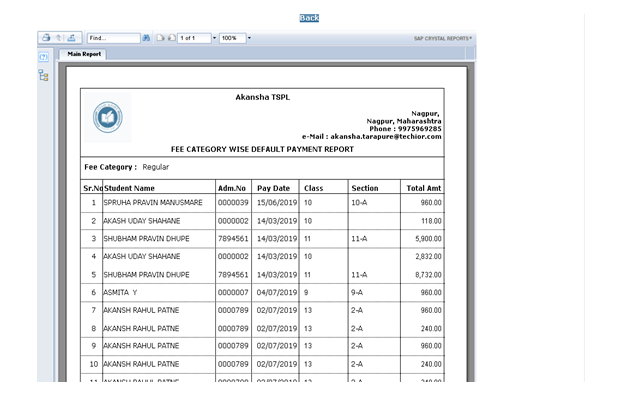Click the phone number 9975969285
The width and height of the screenshot is (622, 396).
[419, 129]
